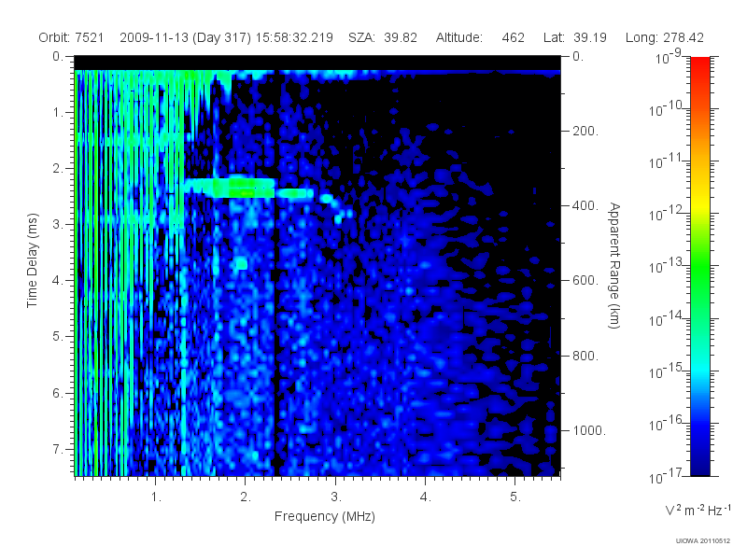Click the '7.' time delay tick label
Viewport: 747px width, 560px height.
[58, 449]
